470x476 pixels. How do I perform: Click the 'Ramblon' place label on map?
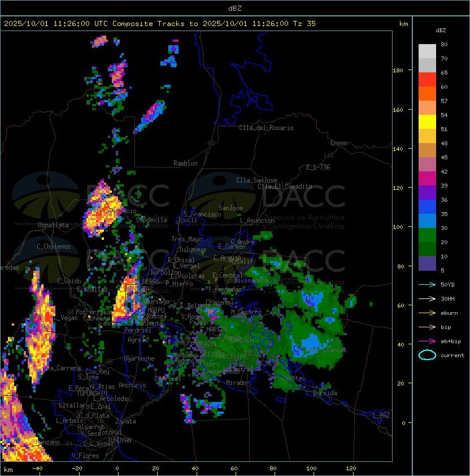pos(185,163)
